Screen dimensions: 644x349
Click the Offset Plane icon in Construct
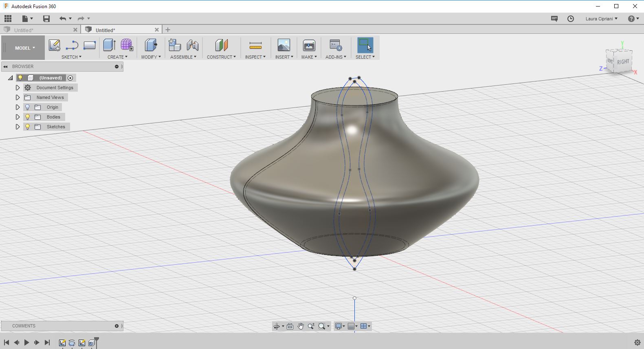click(x=221, y=45)
